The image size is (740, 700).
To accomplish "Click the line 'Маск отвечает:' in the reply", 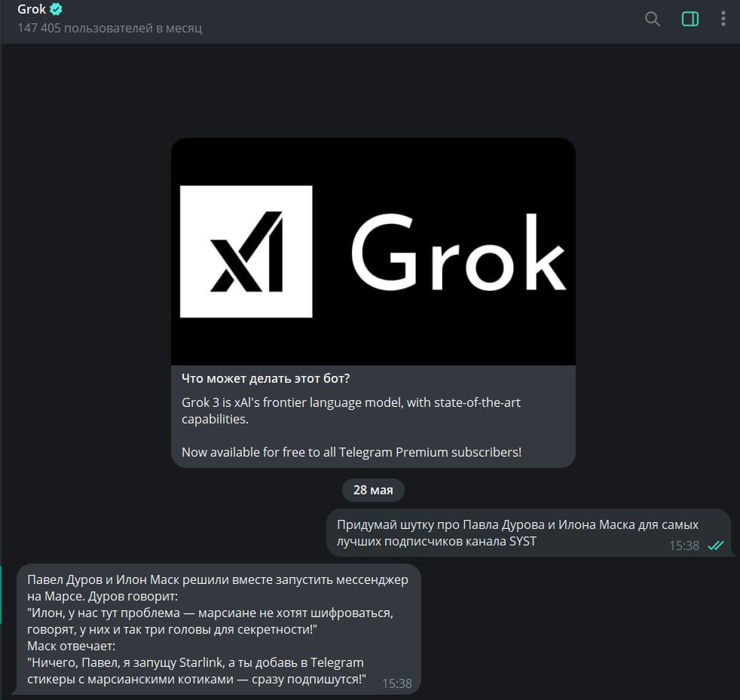I will (72, 646).
